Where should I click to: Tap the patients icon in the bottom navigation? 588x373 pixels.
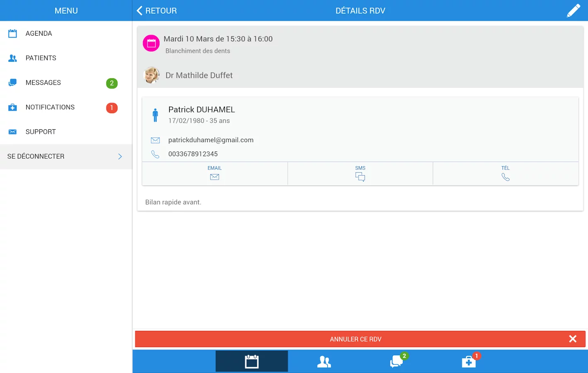[x=324, y=361]
